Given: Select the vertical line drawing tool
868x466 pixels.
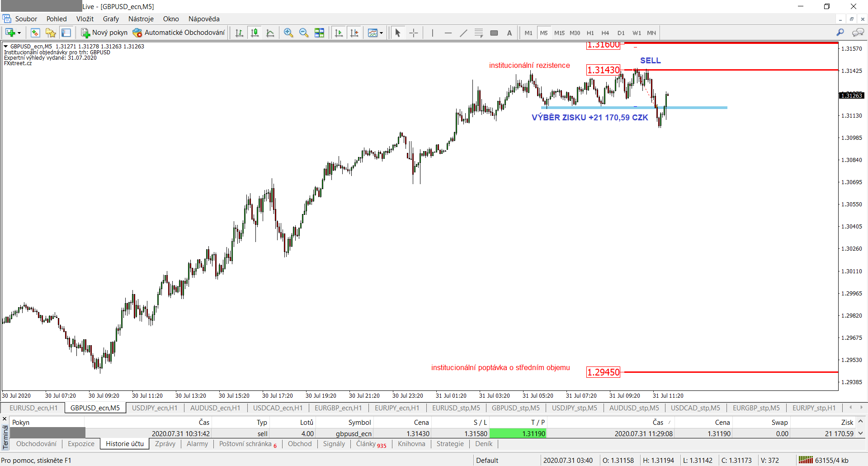Looking at the screenshot, I should pos(433,33).
